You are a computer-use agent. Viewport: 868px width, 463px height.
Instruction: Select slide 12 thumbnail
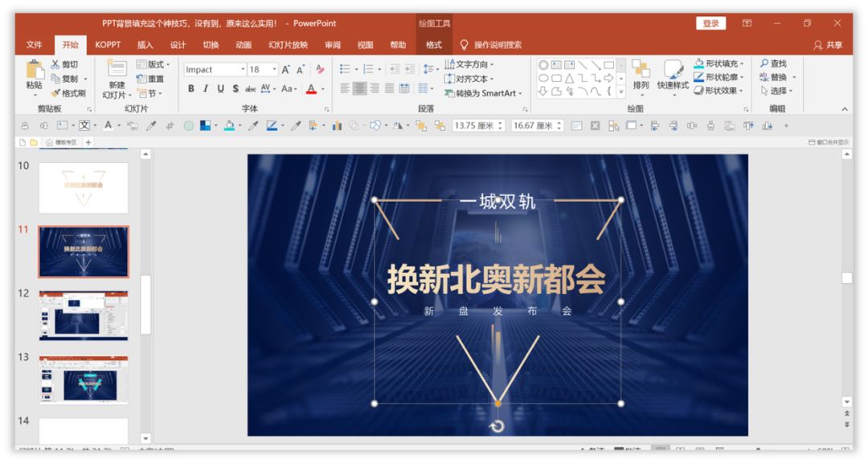point(84,315)
